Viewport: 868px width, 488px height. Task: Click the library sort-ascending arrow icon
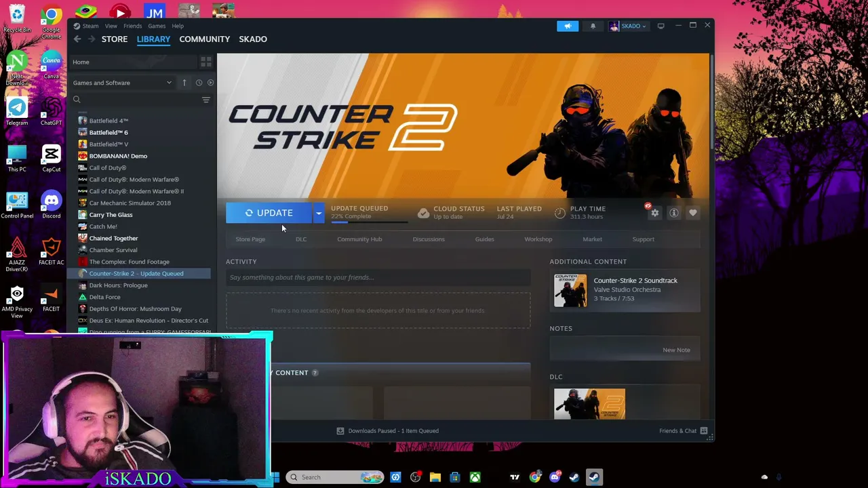(184, 83)
